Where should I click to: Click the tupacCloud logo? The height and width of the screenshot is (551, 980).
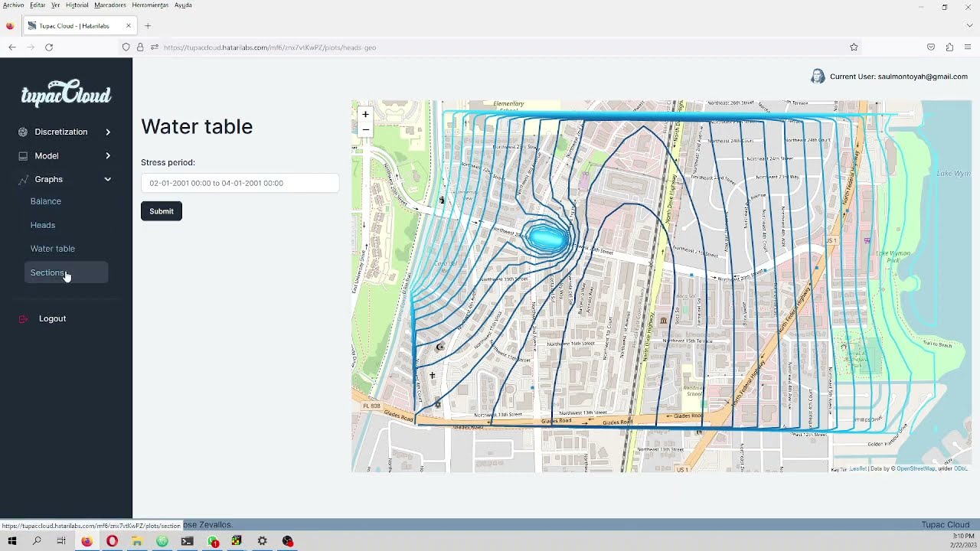tap(66, 93)
